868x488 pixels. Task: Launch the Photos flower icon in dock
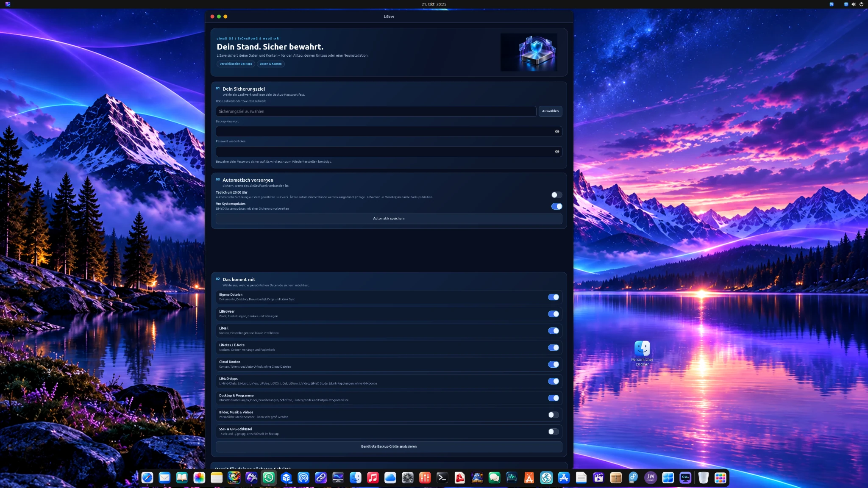(199, 478)
